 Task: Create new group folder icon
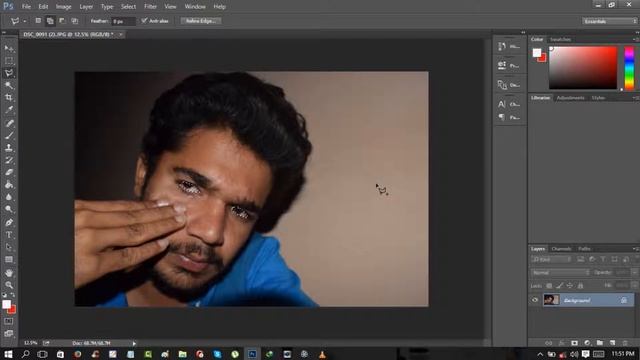tap(600, 343)
